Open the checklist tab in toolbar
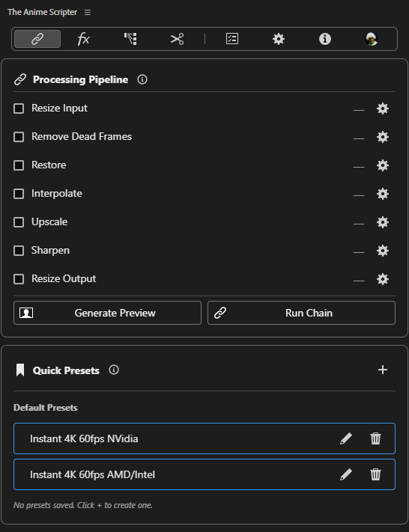 232,39
